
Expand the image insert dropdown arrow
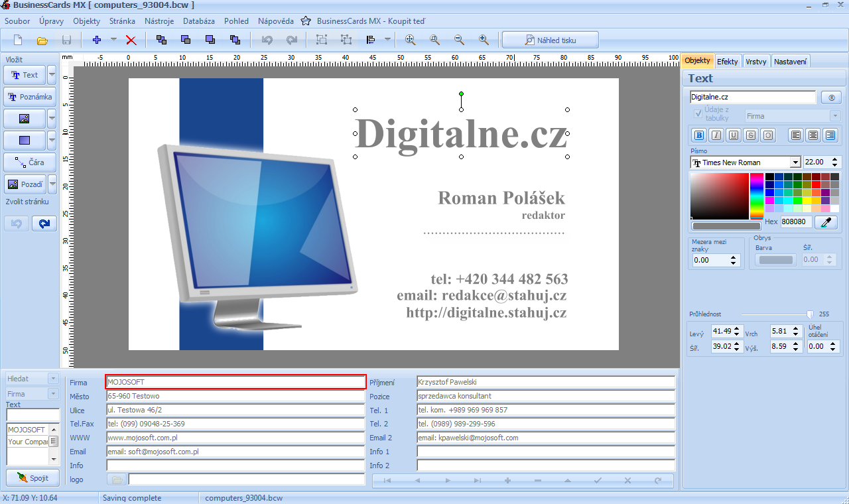pos(52,119)
